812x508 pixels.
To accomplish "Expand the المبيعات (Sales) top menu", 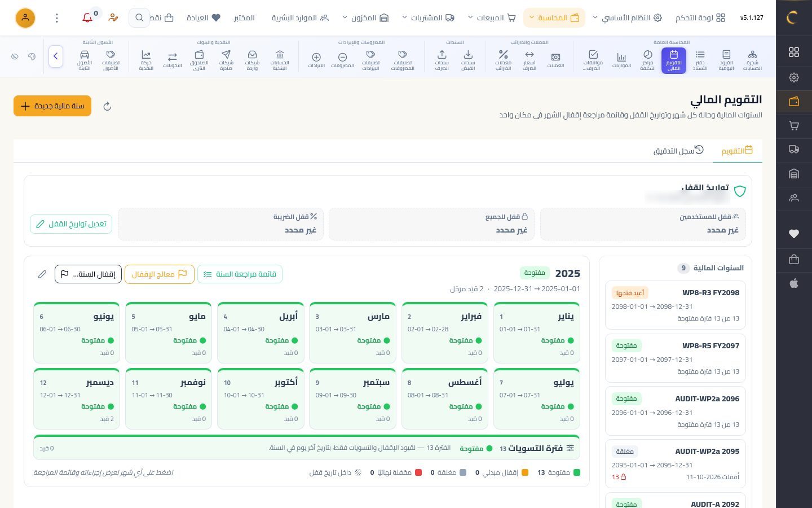I will pyautogui.click(x=492, y=18).
